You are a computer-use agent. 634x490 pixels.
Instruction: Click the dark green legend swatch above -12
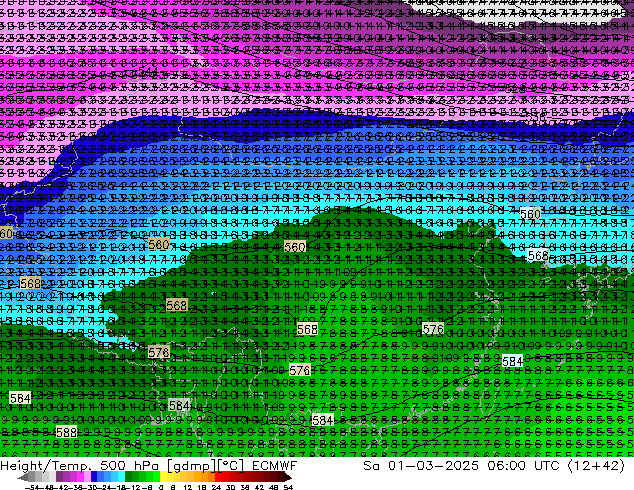click(128, 478)
